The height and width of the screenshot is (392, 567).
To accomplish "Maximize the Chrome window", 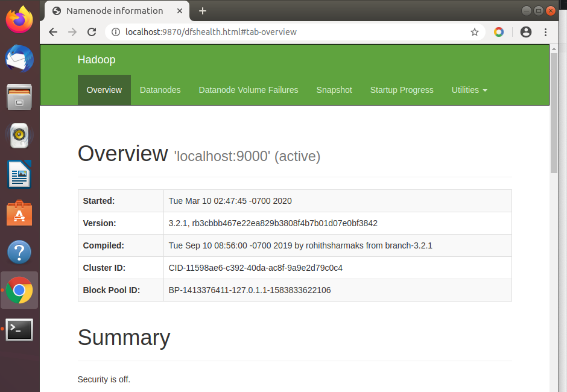I will 539,11.
